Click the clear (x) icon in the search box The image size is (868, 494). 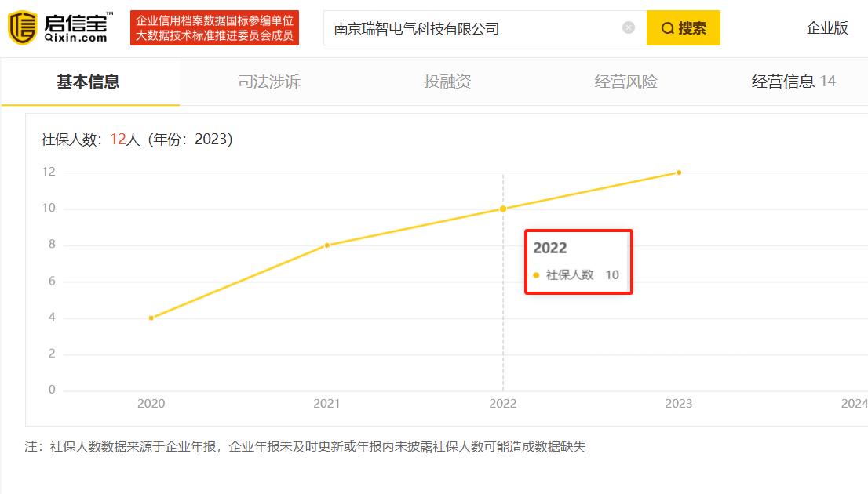628,27
